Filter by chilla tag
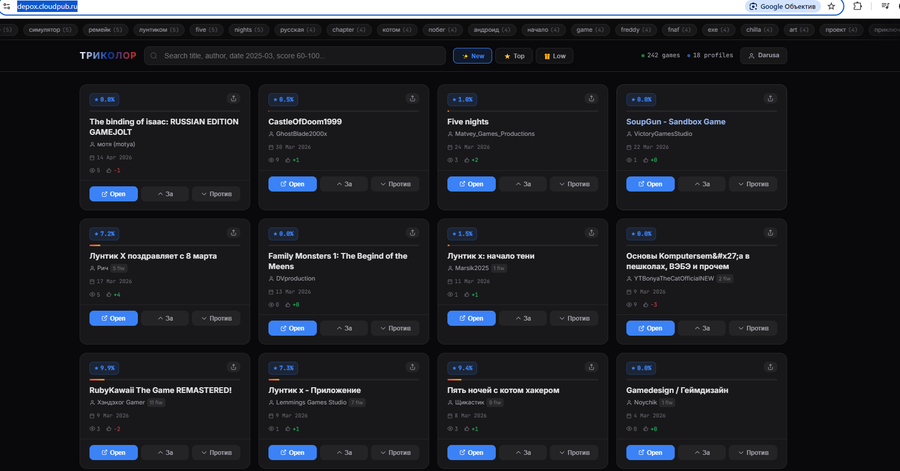The width and height of the screenshot is (900, 471). click(759, 30)
